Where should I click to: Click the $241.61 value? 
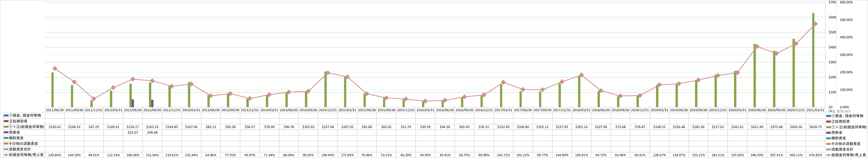click(737, 127)
